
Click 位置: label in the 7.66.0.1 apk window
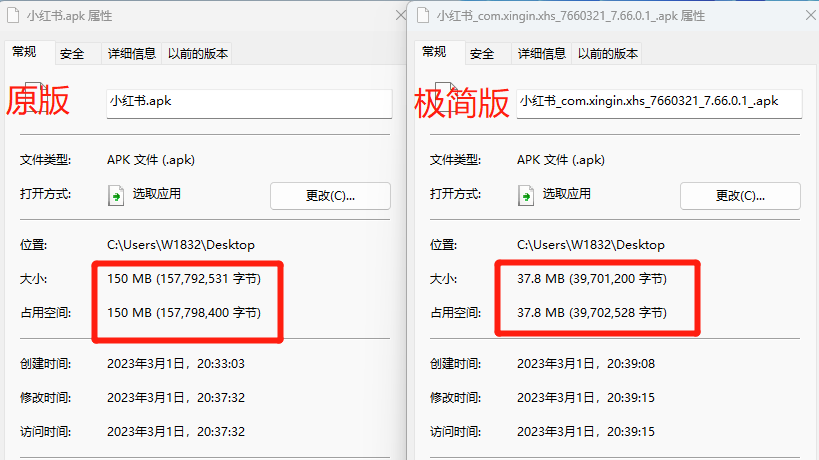coord(443,245)
